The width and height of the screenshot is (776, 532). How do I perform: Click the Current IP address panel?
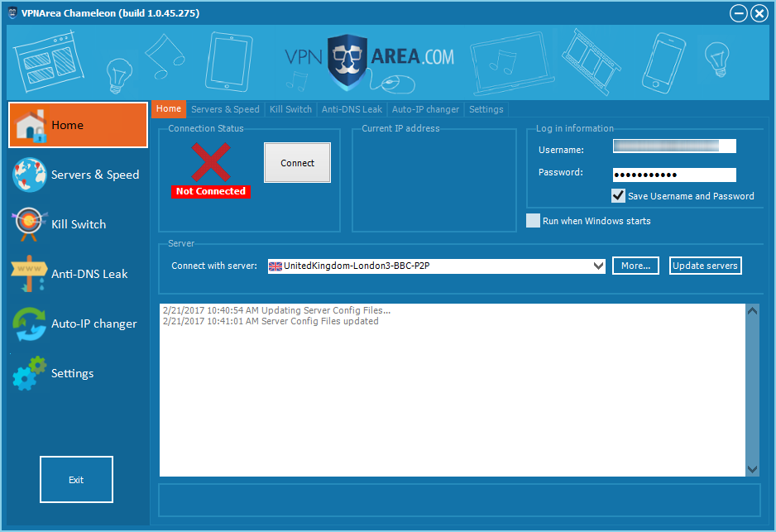(x=434, y=180)
